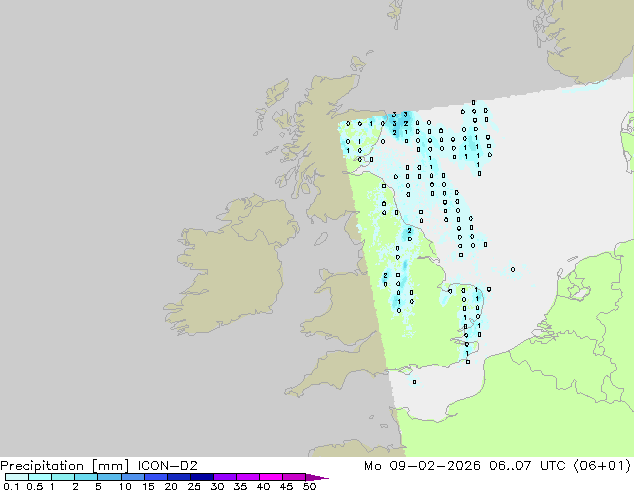Image resolution: width=634 pixels, height=490 pixels.
Task: Click the 30–35 mm purple legend swatch
Action: (x=225, y=477)
